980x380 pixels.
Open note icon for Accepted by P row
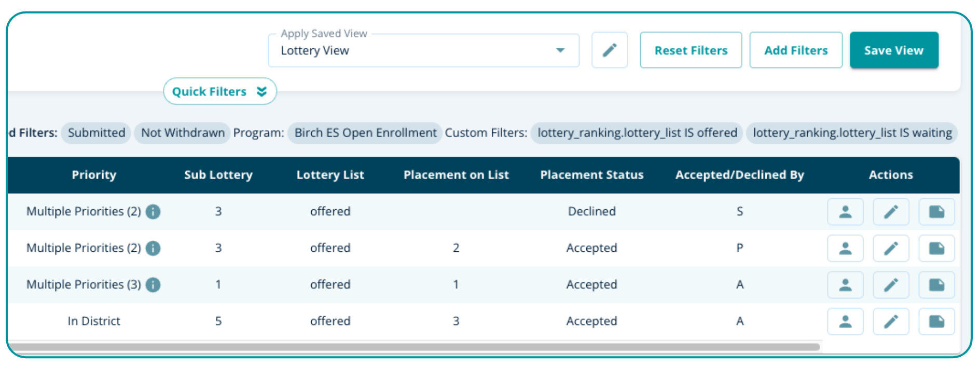click(x=936, y=248)
